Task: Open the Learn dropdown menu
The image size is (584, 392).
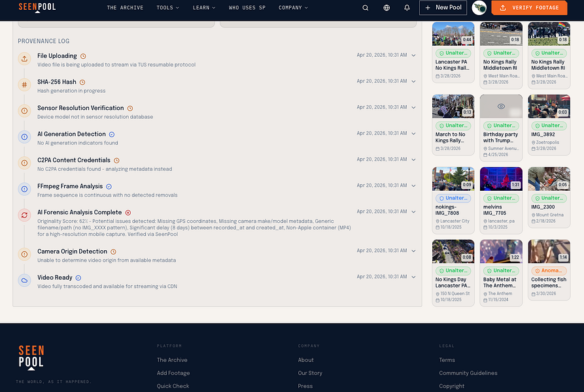Action: click(x=204, y=8)
